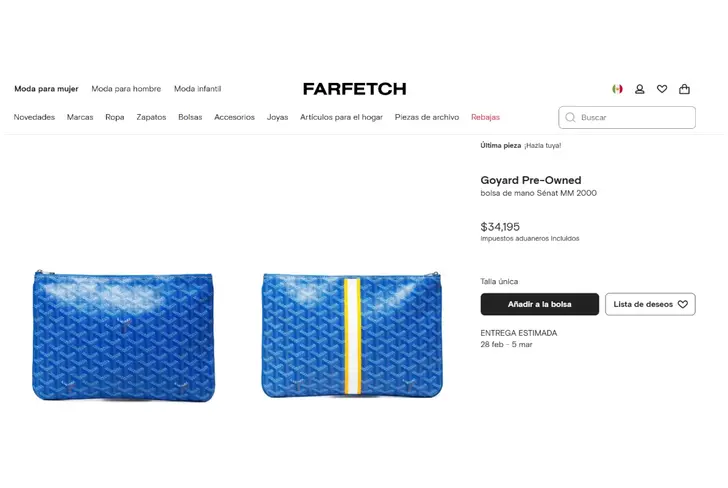
Task: Open the Marcas menu
Action: click(x=80, y=117)
